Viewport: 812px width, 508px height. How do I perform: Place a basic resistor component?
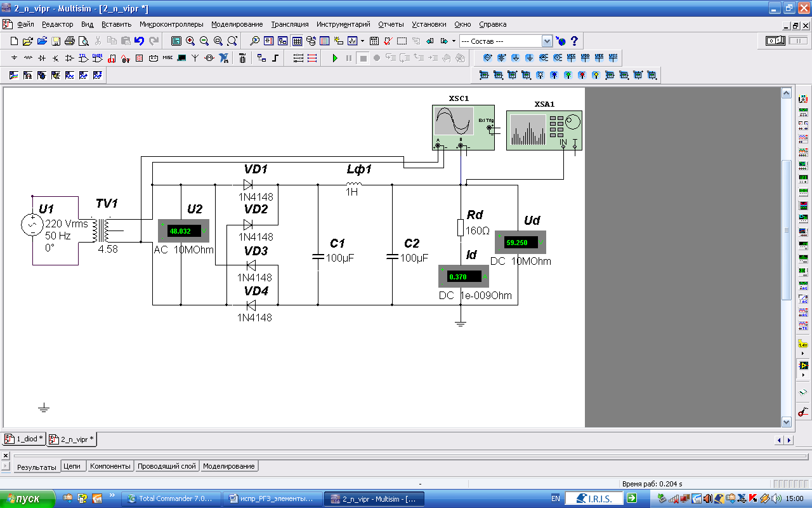[x=29, y=58]
